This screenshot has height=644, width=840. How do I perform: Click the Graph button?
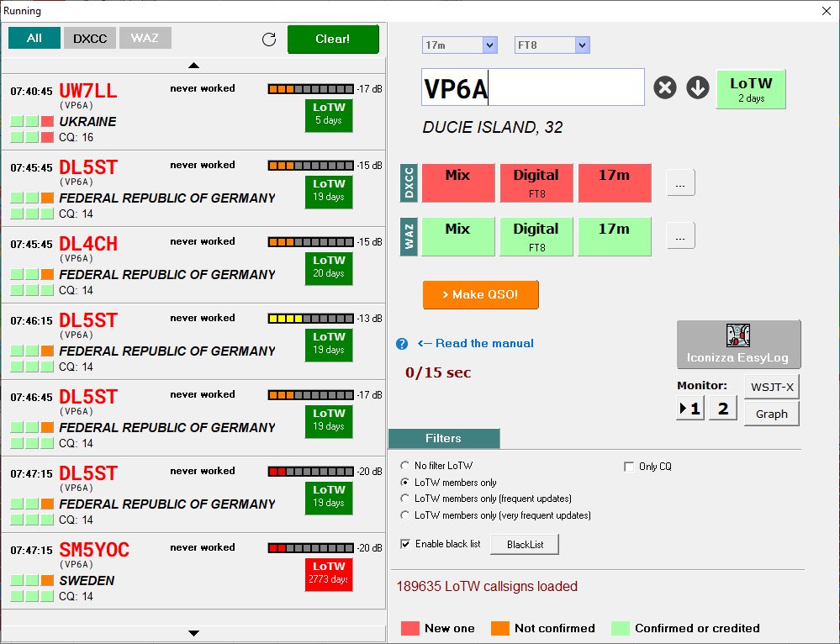[772, 414]
